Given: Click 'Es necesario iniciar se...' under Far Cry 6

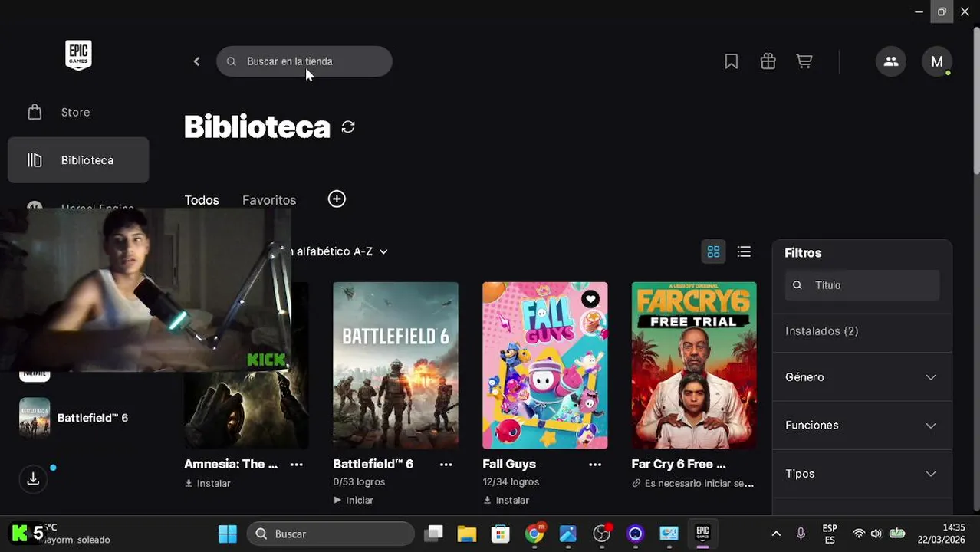Looking at the screenshot, I should point(693,483).
